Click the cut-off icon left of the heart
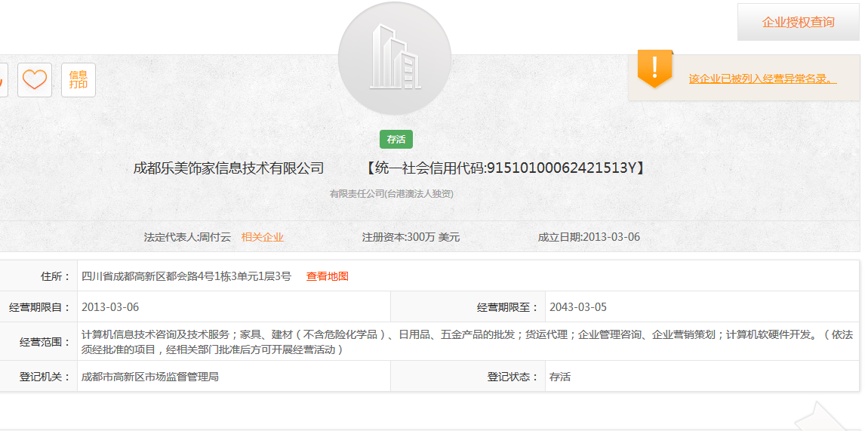 tap(2, 80)
